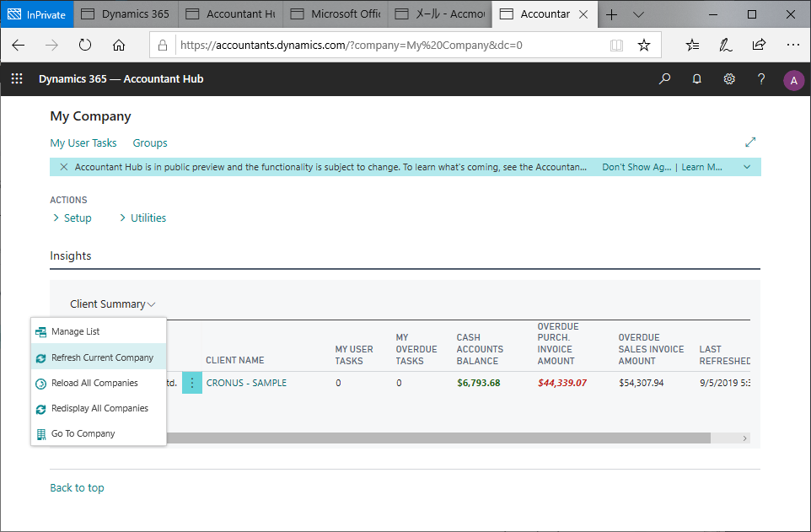This screenshot has width=811, height=532.
Task: Choose Redisplay All Companies
Action: click(x=99, y=408)
